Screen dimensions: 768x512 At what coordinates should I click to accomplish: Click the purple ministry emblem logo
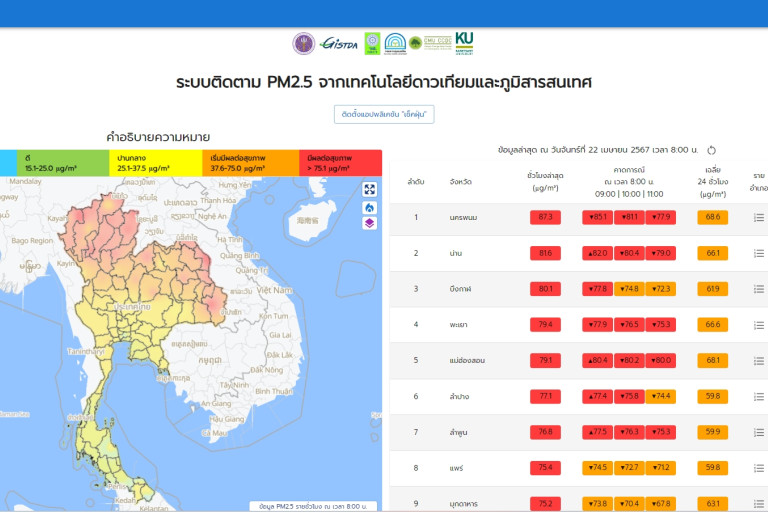coord(303,43)
